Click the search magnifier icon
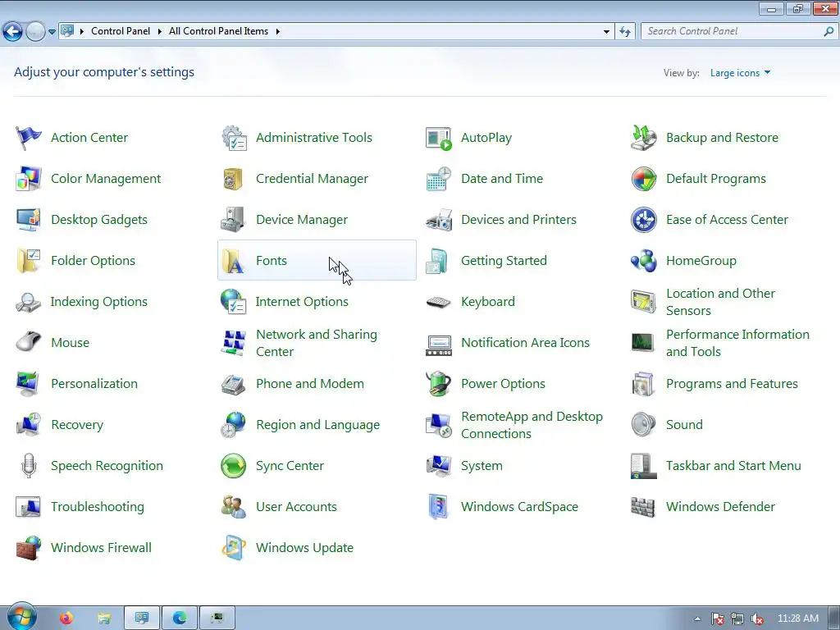 [829, 32]
